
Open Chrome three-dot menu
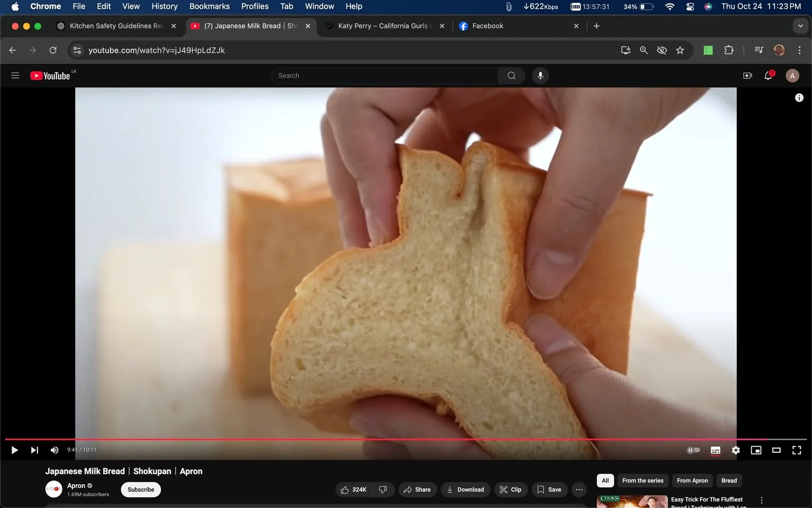tap(799, 50)
